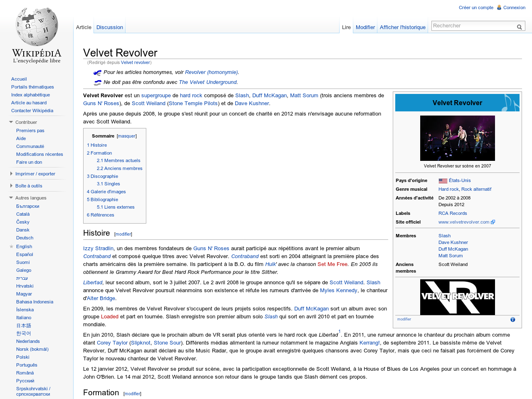Click the user icon beside Connexion
This screenshot has height=399, width=532.
click(x=499, y=7)
